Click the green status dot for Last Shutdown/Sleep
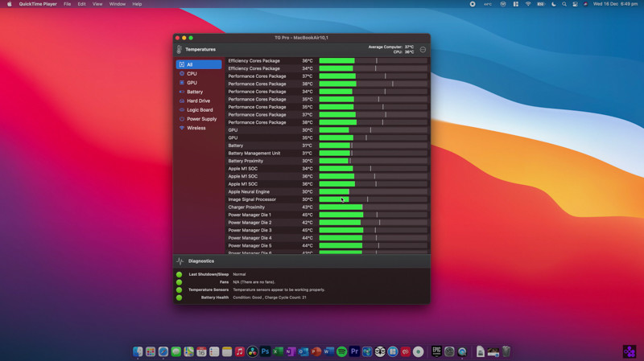The height and width of the screenshot is (361, 644). (179, 274)
